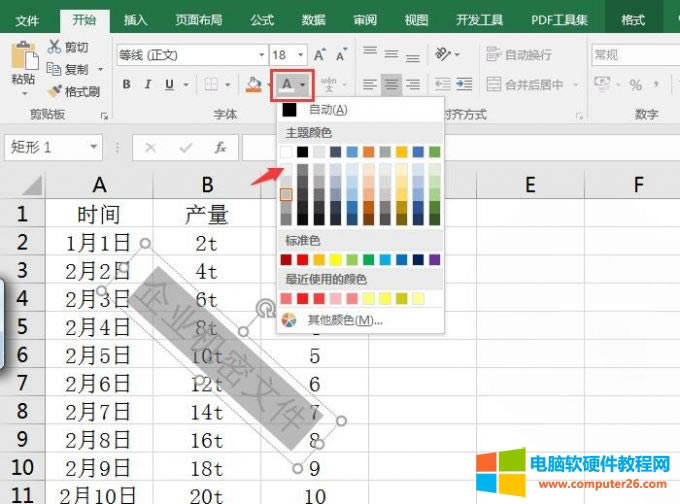
Task: Toggle bold (B) formatting
Action: click(x=126, y=84)
